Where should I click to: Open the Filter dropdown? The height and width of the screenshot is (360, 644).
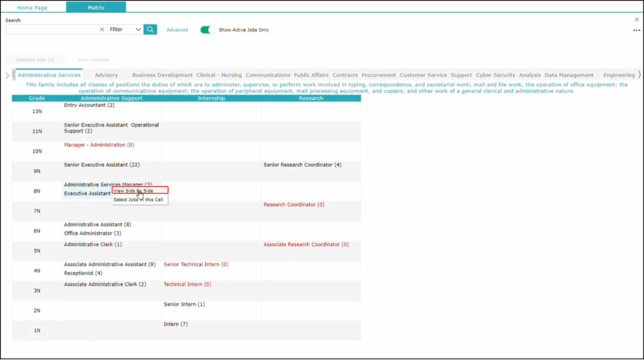[125, 30]
